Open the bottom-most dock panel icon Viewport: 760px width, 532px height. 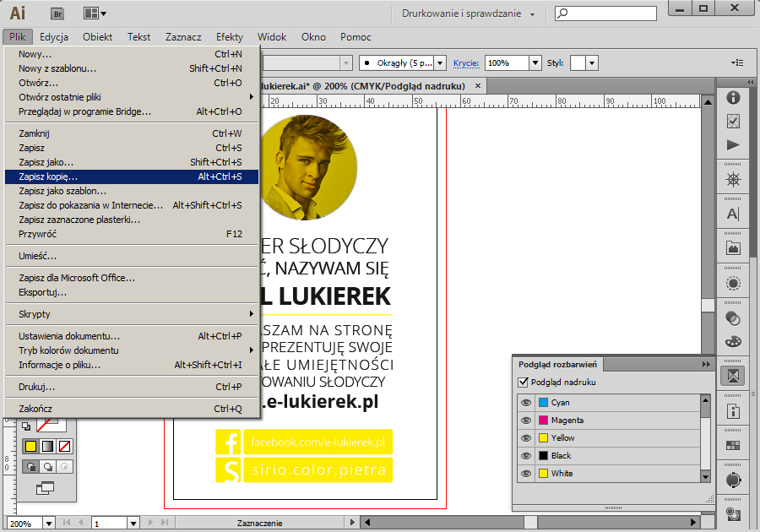(x=733, y=514)
